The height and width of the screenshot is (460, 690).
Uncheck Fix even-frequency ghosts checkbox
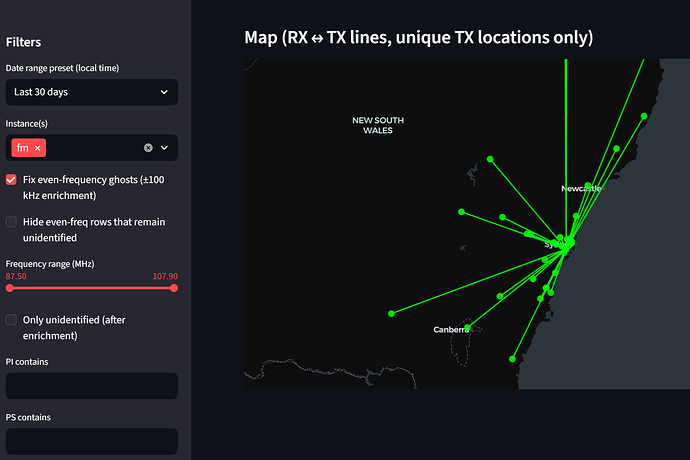11,180
